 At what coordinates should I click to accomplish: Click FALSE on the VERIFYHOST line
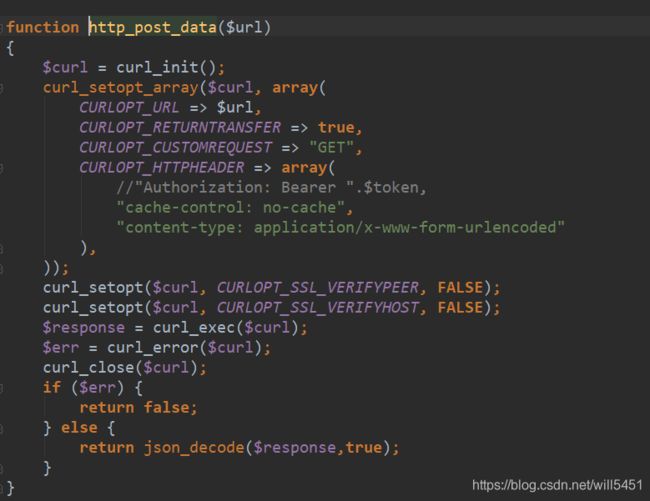pos(460,307)
